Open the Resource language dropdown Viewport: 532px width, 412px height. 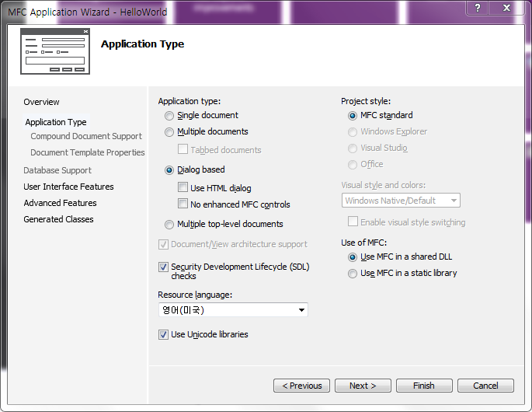tap(233, 309)
